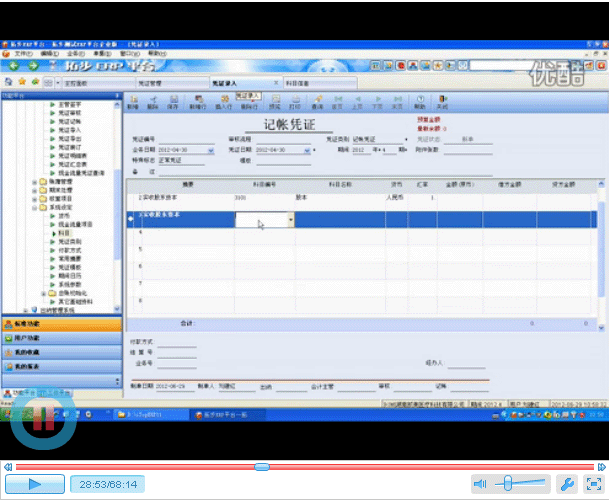Open the 业务日期 date dropdown
609x500 pixels.
[210, 150]
